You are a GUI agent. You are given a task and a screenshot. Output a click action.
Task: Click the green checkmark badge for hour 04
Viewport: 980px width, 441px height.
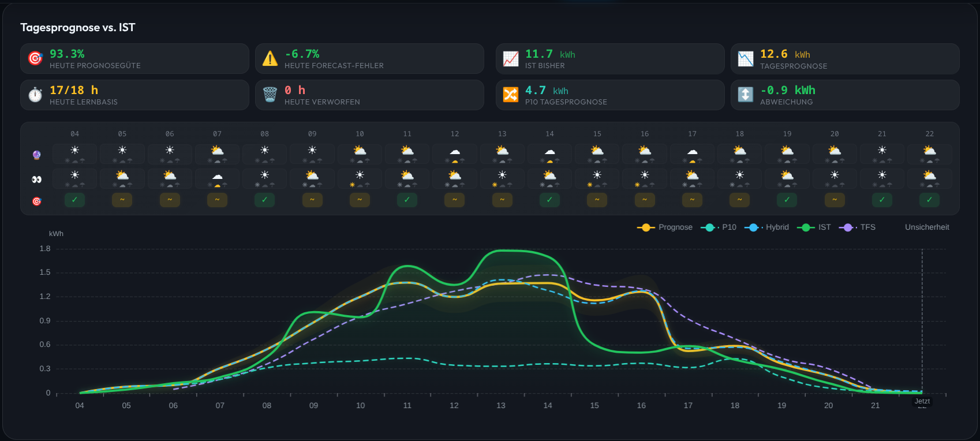pyautogui.click(x=74, y=200)
